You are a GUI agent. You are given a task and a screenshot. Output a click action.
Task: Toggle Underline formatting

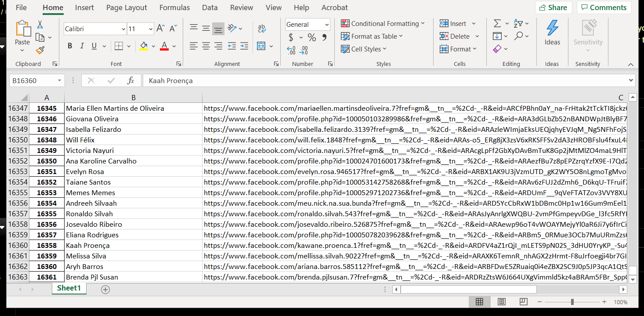coord(94,46)
